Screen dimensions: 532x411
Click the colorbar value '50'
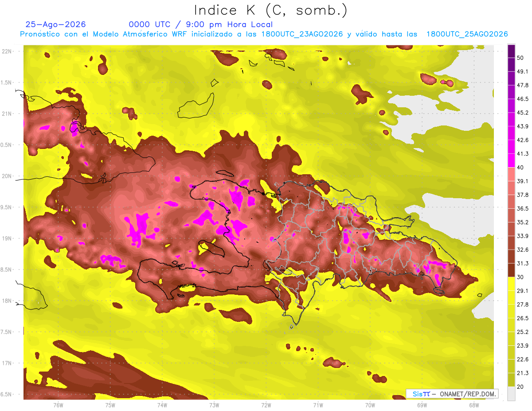click(x=521, y=58)
